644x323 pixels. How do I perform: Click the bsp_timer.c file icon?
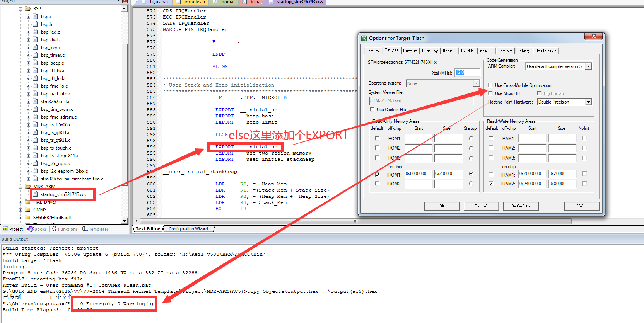pyautogui.click(x=35, y=55)
